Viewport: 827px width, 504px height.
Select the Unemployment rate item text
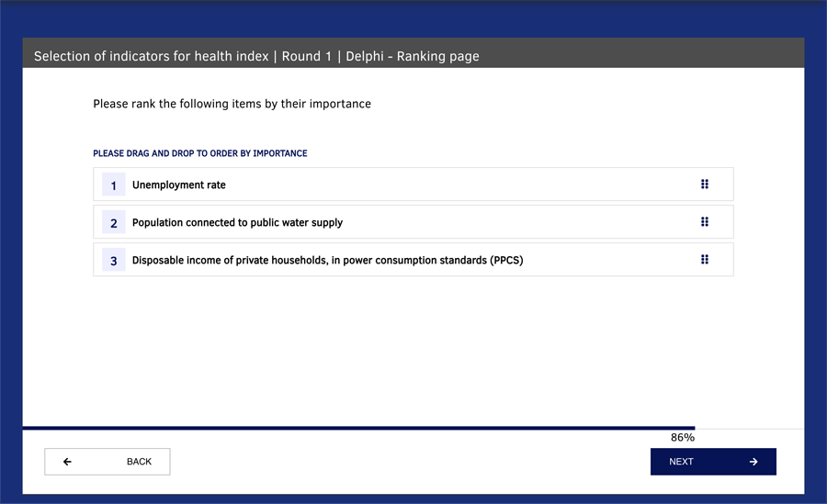pyautogui.click(x=179, y=185)
